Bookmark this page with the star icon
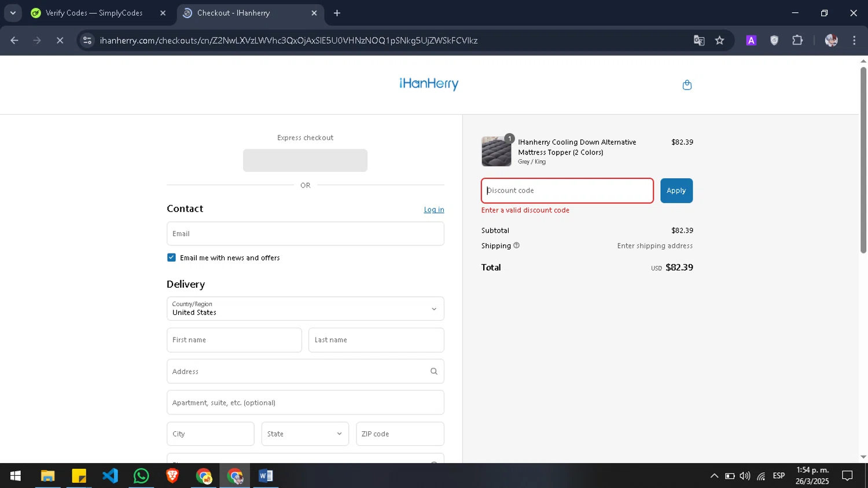Viewport: 868px width, 488px height. tap(720, 41)
